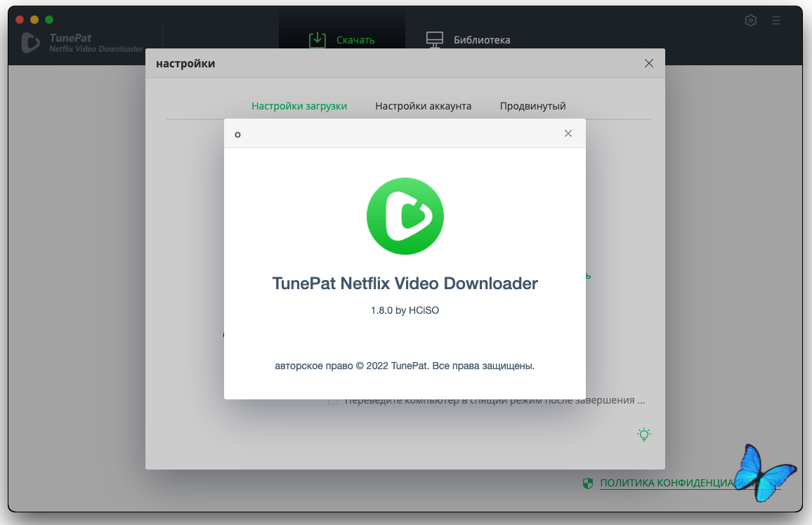812x525 pixels.
Task: Switch to the Настройки аккаунта tab
Action: pos(423,106)
